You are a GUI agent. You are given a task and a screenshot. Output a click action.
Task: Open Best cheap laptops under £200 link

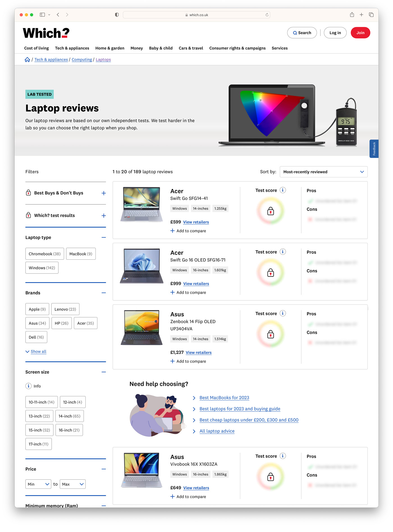(249, 420)
